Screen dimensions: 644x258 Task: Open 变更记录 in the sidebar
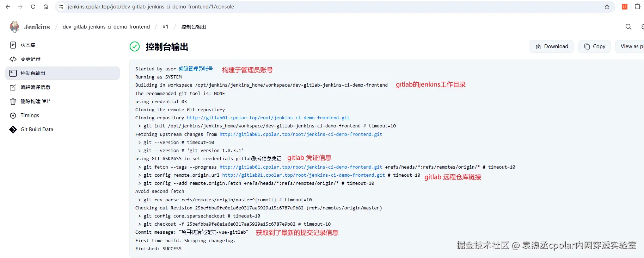click(x=63, y=59)
